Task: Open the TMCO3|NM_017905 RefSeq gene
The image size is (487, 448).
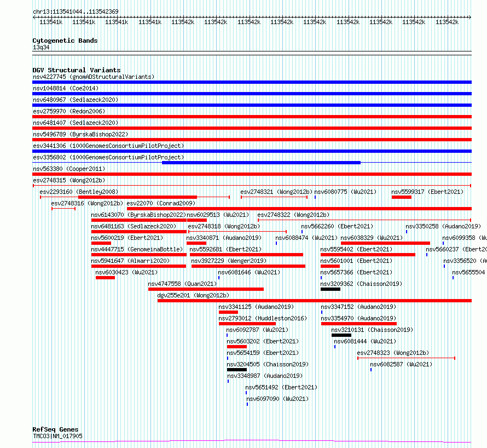Action: pos(58,436)
